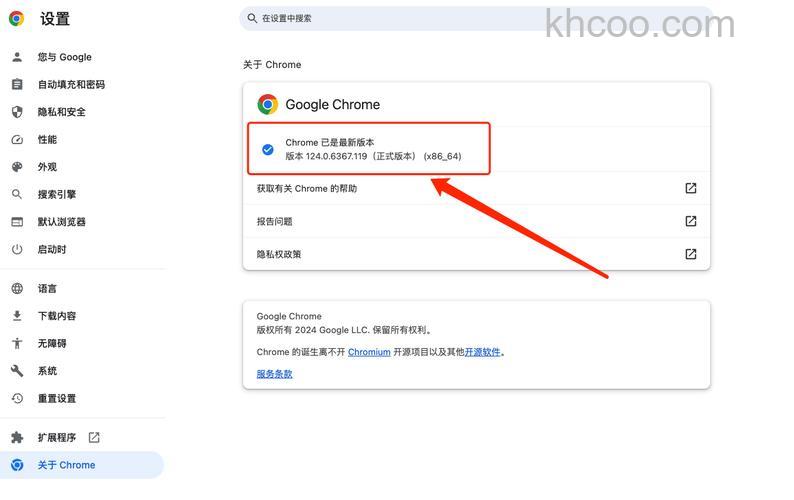Open the external link icon beside 报告问题

pos(691,221)
